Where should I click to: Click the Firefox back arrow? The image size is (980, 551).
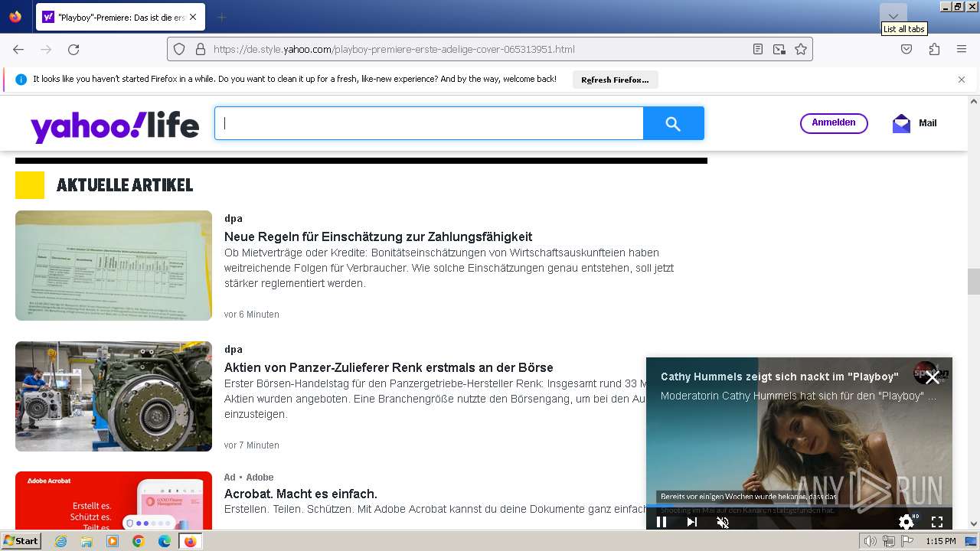coord(18,49)
